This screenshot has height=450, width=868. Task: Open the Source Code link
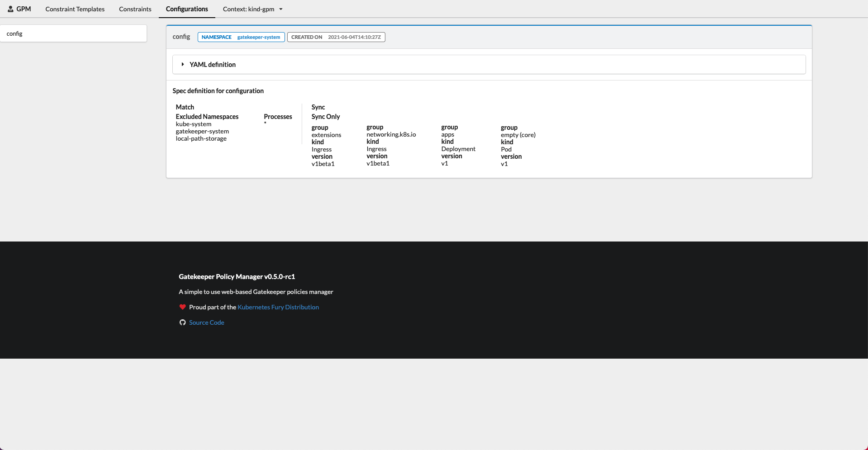click(207, 322)
